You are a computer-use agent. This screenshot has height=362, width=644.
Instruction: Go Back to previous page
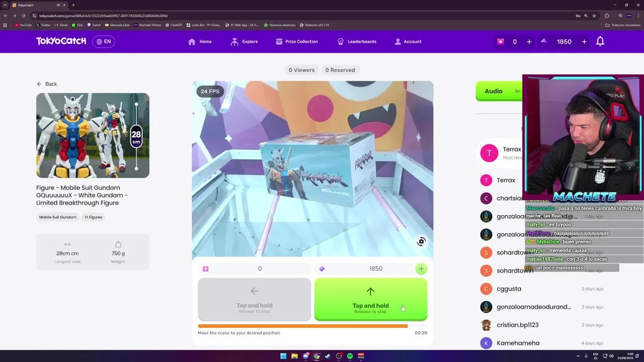pos(47,84)
